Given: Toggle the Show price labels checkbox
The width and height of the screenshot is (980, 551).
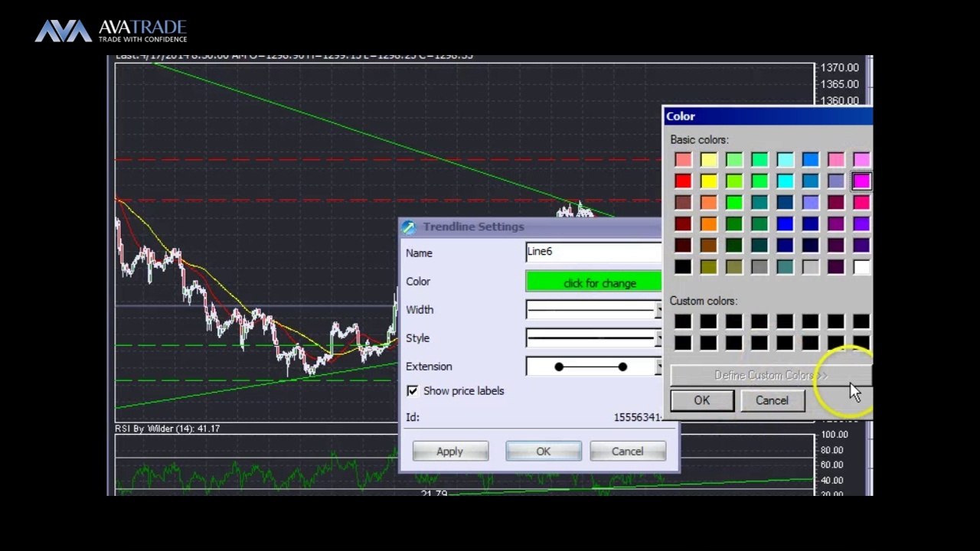Looking at the screenshot, I should pyautogui.click(x=413, y=391).
